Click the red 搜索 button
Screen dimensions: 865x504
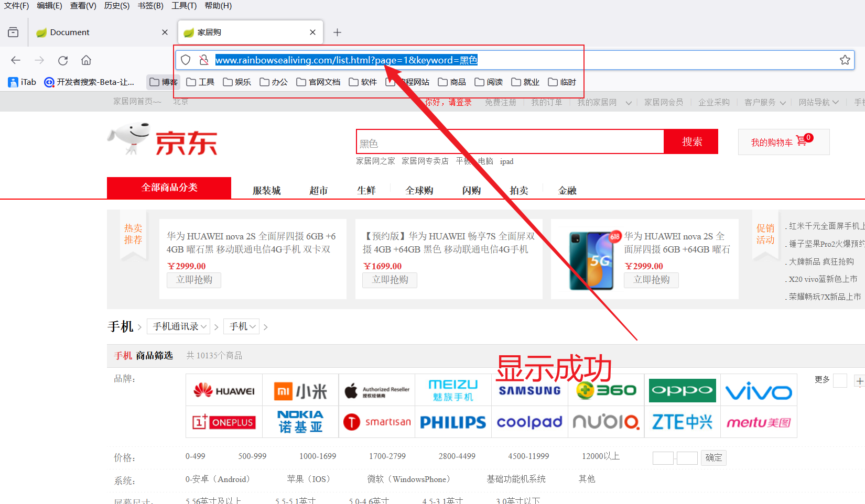(691, 141)
